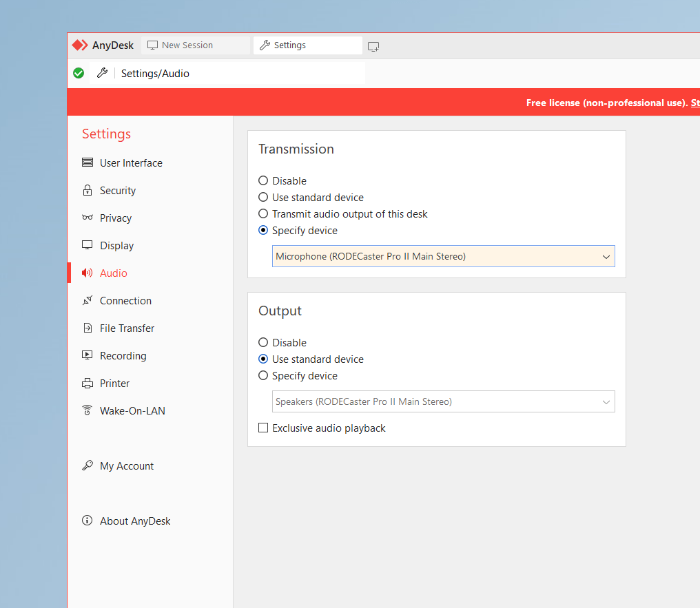Click the File Transfer document icon
This screenshot has width=700, height=608.
(87, 328)
